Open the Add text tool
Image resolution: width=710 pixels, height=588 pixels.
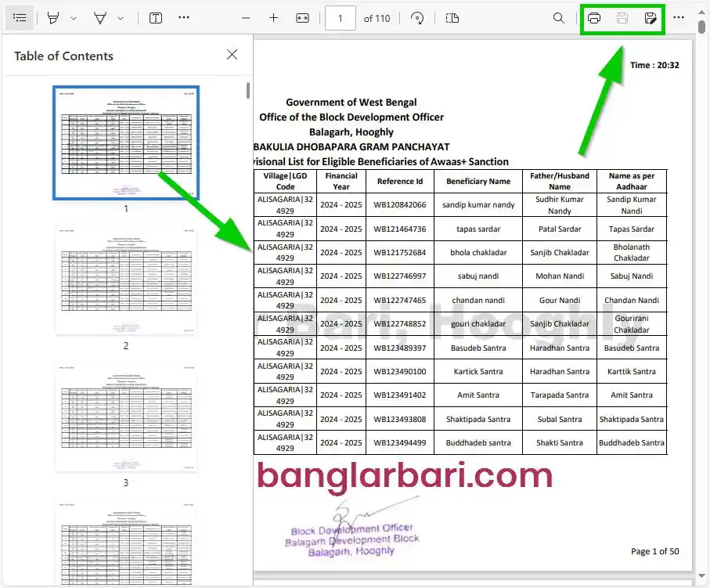click(155, 17)
